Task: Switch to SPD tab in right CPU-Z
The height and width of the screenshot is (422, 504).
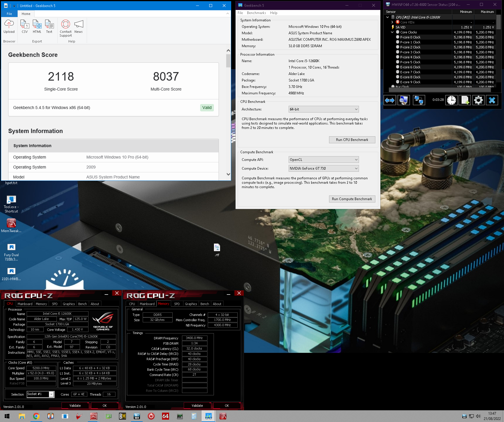Action: (x=177, y=304)
